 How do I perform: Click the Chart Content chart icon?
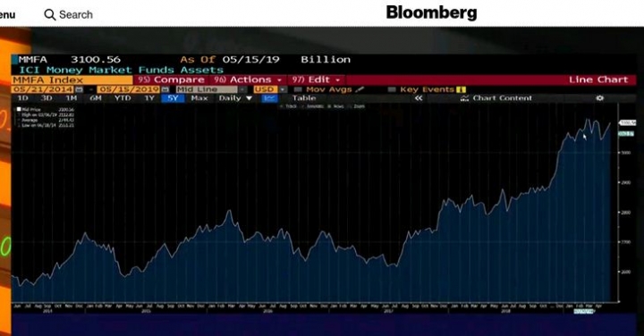coord(464,98)
